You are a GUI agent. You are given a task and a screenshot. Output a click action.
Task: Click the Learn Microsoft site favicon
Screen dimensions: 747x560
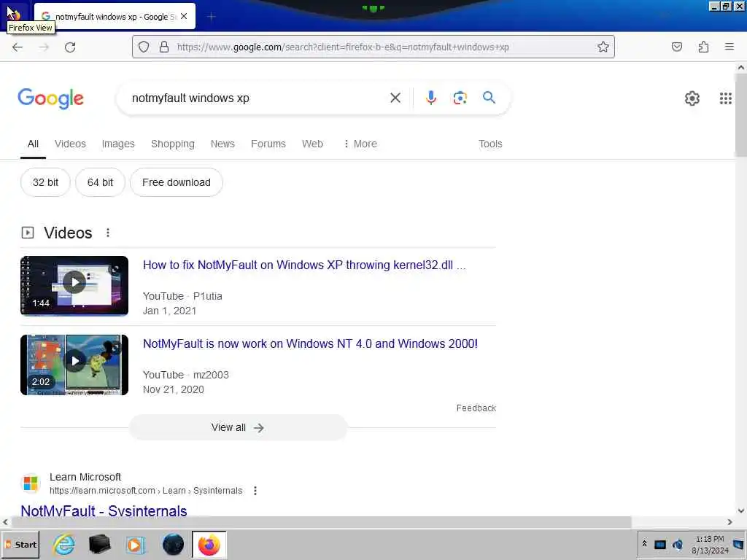pos(31,483)
